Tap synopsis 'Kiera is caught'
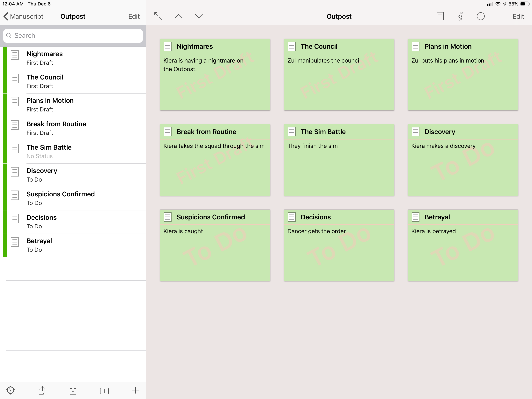The image size is (532, 399). (x=183, y=231)
